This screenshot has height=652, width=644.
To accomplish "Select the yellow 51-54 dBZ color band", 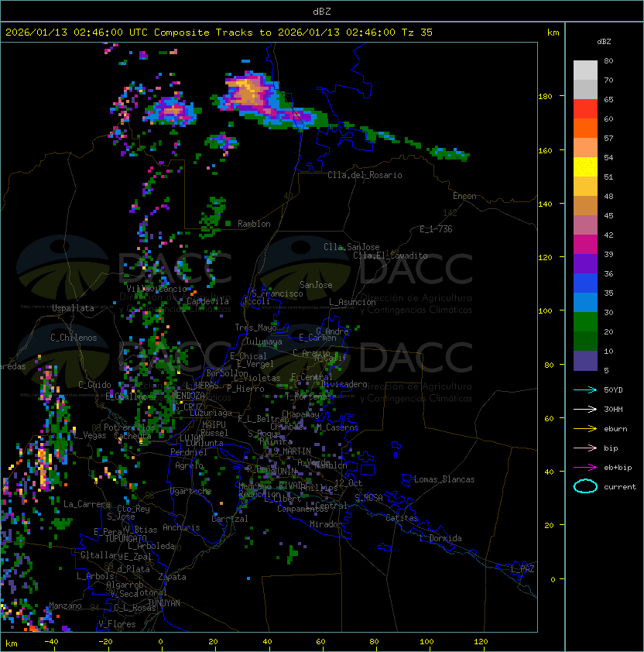I will pyautogui.click(x=585, y=167).
